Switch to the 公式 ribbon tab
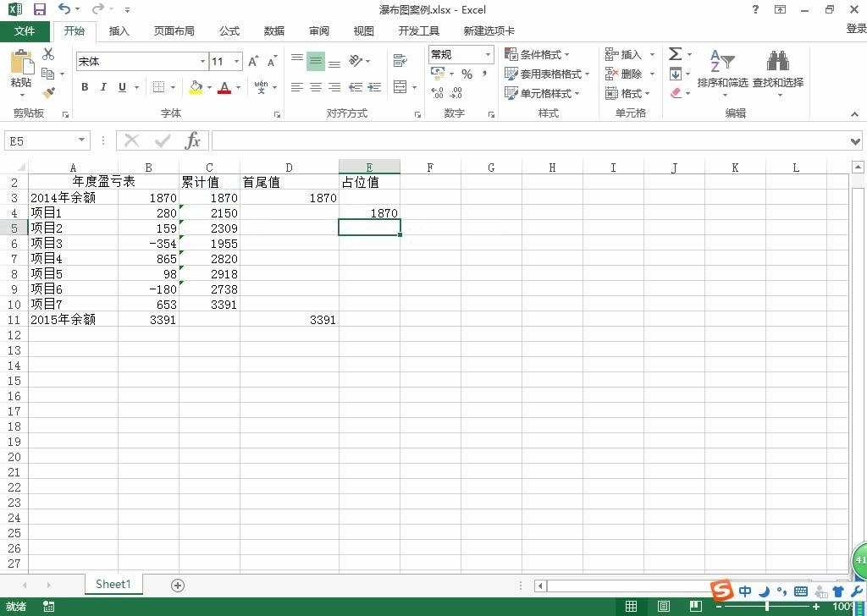 [x=229, y=31]
